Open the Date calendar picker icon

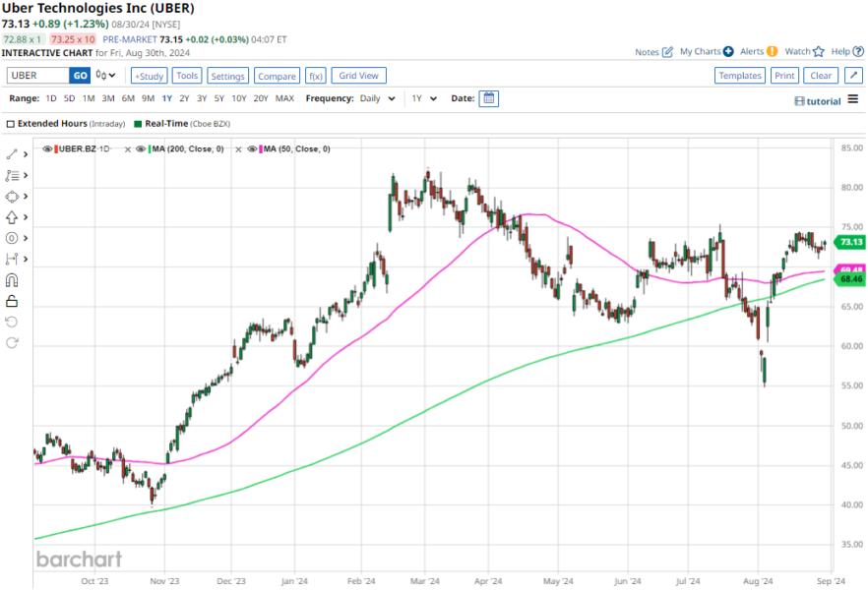[x=489, y=98]
